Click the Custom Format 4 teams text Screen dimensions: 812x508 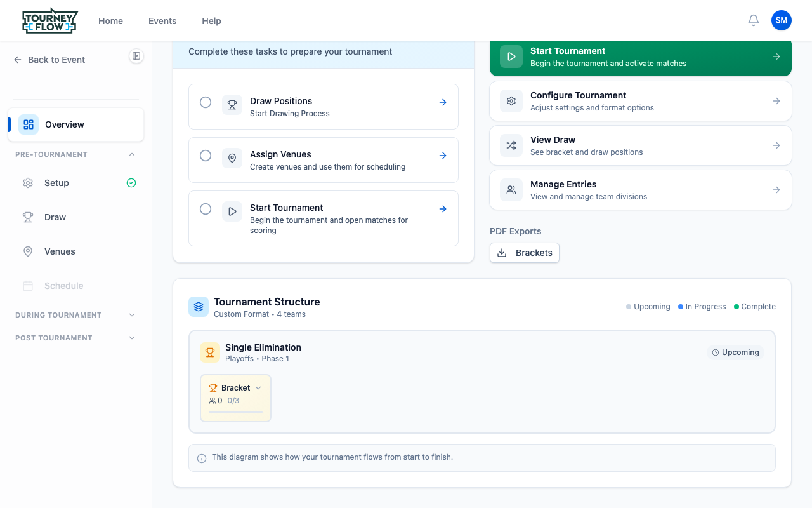click(259, 314)
